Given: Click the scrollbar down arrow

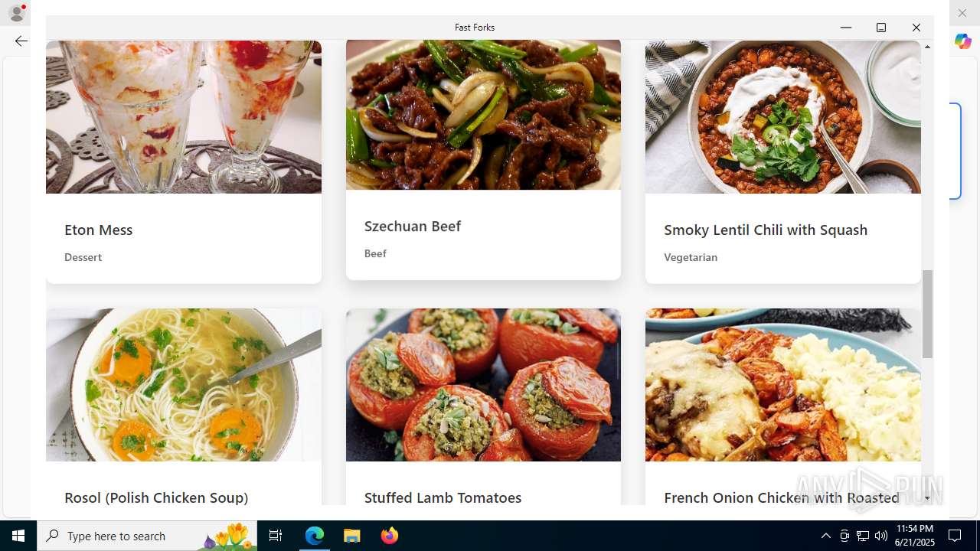Looking at the screenshot, I should click(x=927, y=498).
